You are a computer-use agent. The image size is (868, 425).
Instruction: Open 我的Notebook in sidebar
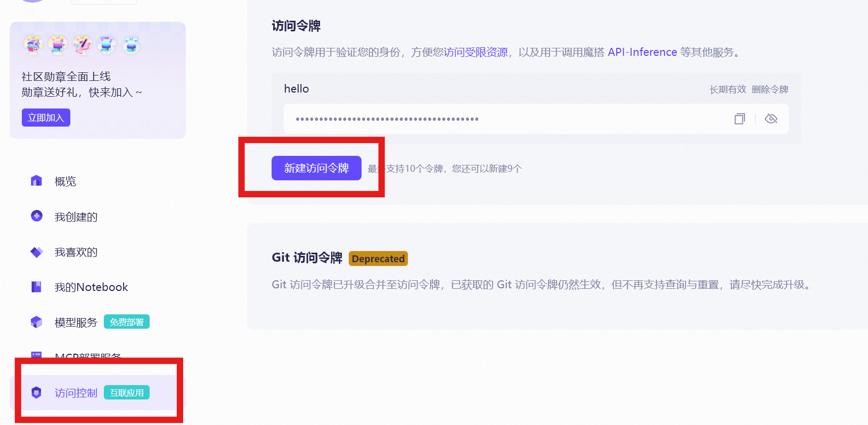(x=91, y=287)
